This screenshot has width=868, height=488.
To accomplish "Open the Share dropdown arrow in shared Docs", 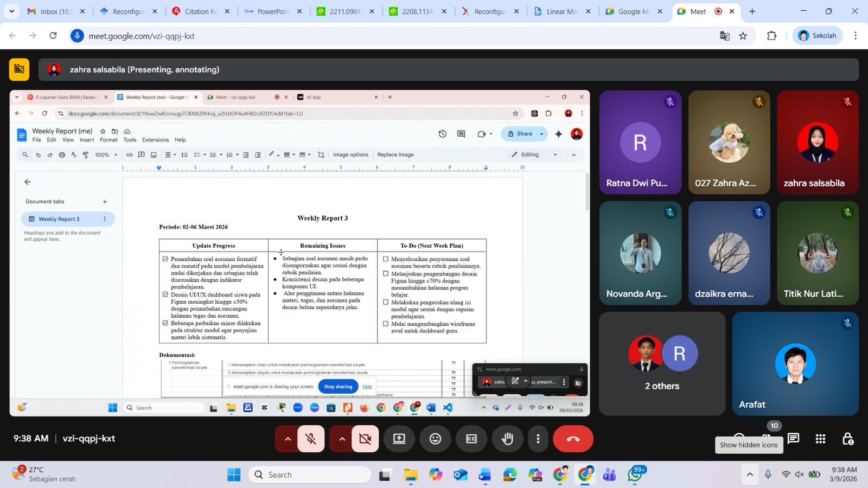I will pos(541,134).
